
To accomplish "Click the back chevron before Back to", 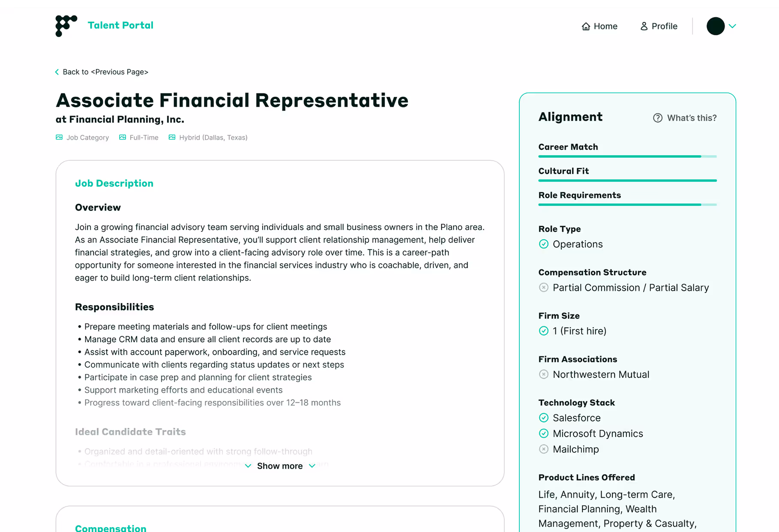I will click(57, 72).
